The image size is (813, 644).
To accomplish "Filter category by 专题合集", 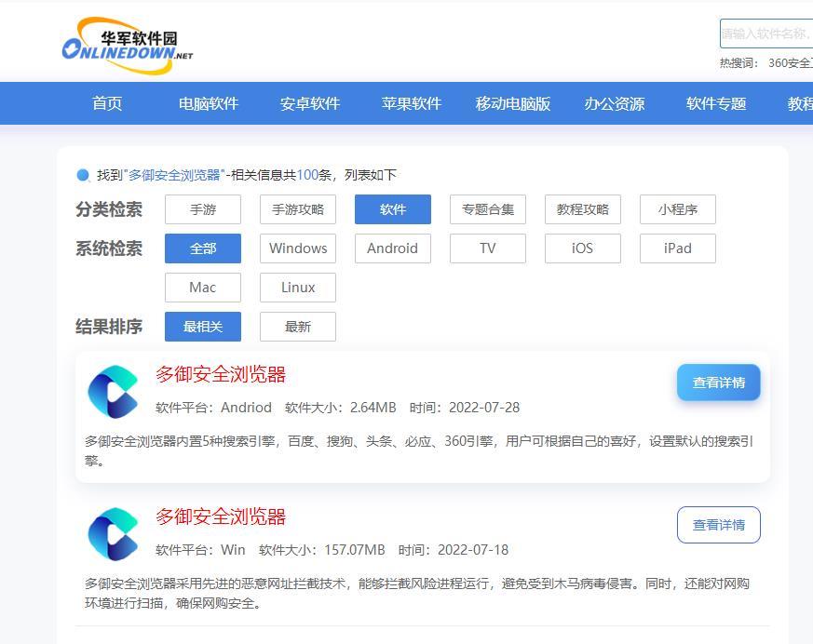I will [x=488, y=209].
